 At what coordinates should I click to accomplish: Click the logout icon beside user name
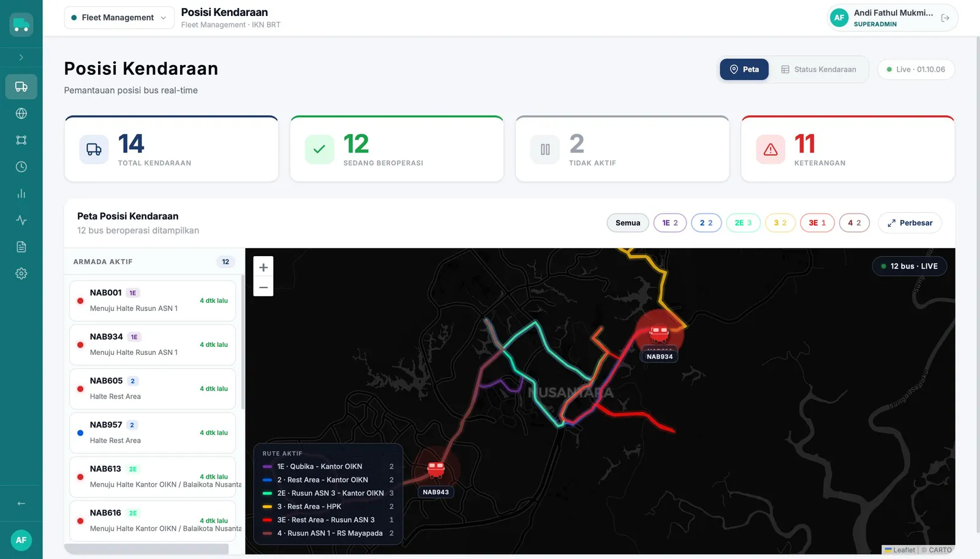click(945, 18)
